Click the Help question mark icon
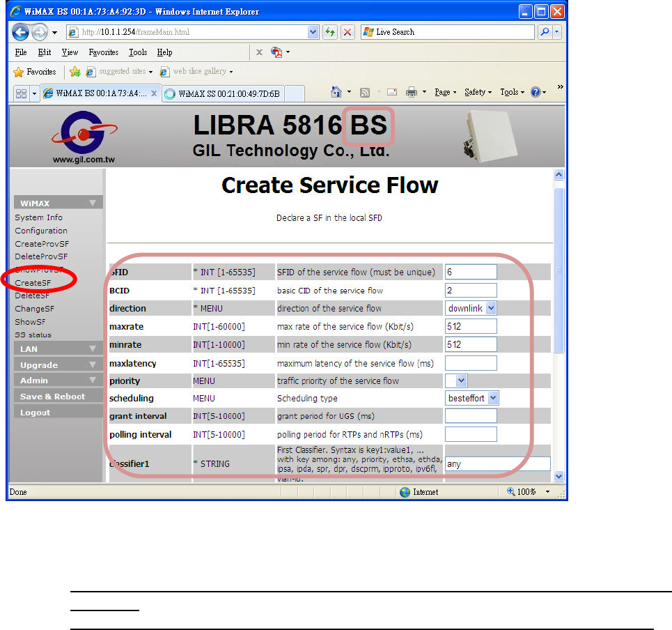 pos(536,92)
